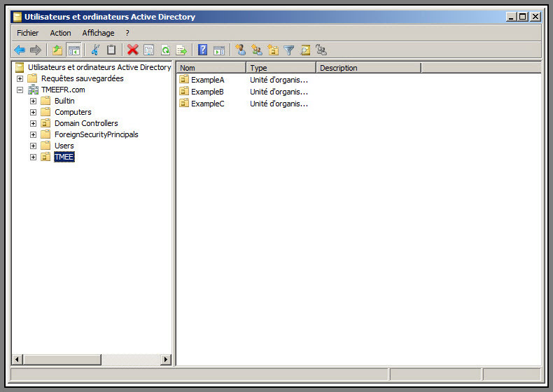Open properties via toolbar icon

[x=148, y=50]
